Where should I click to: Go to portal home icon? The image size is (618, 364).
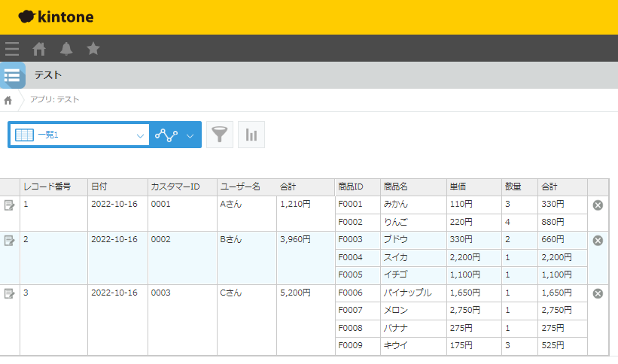pos(39,49)
